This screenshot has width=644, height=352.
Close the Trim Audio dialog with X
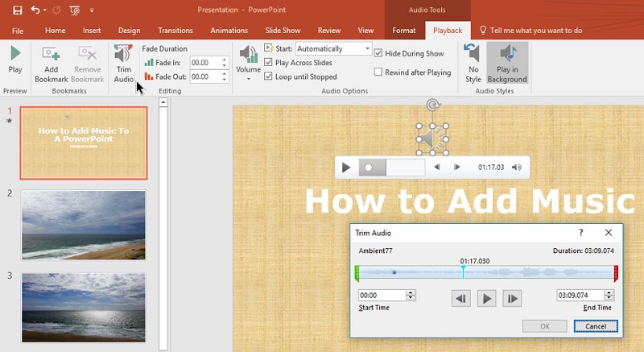[x=609, y=233]
